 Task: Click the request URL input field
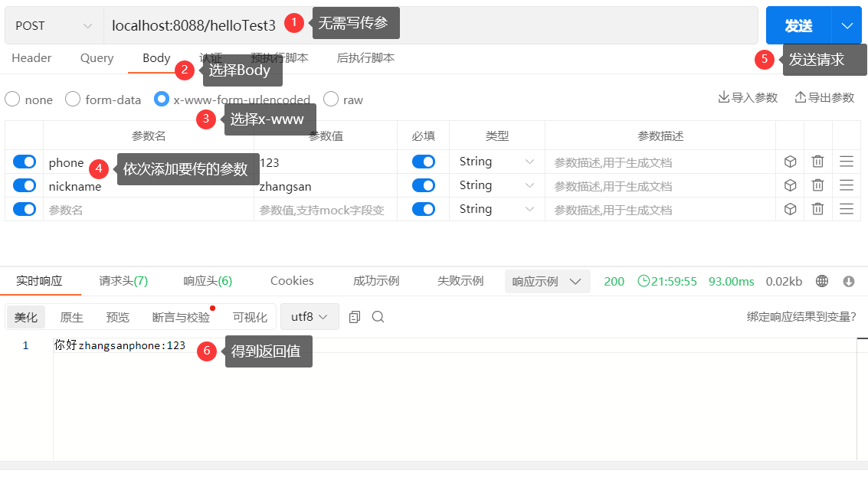431,25
